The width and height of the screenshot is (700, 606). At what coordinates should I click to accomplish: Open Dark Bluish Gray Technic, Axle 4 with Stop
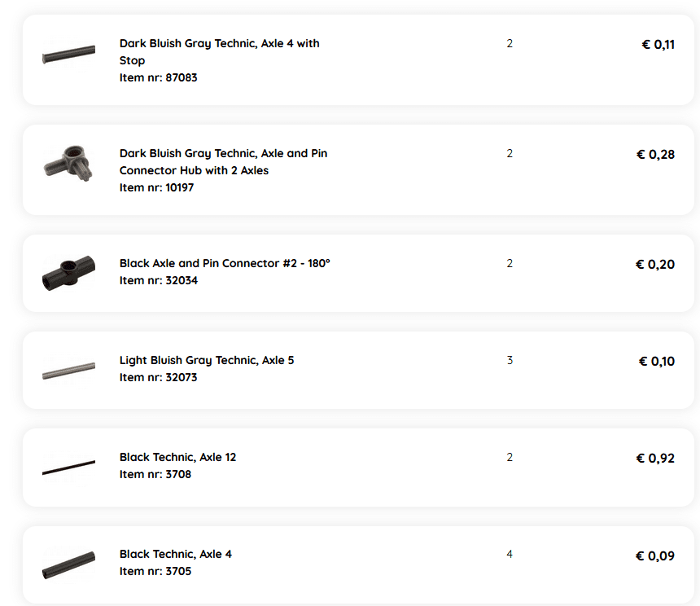click(x=219, y=51)
